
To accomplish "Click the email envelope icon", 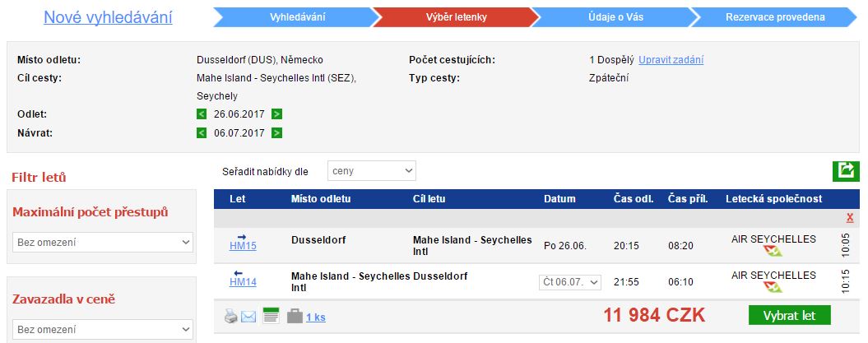I will tap(248, 317).
